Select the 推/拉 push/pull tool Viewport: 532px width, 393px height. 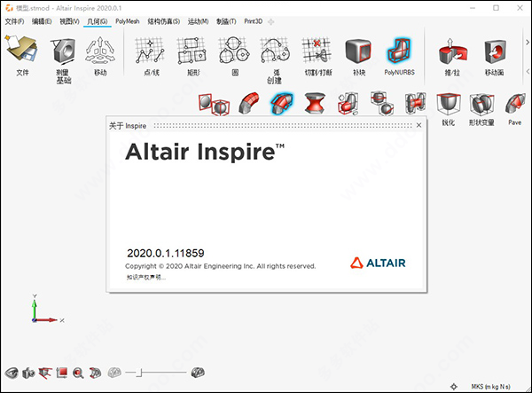tap(452, 51)
